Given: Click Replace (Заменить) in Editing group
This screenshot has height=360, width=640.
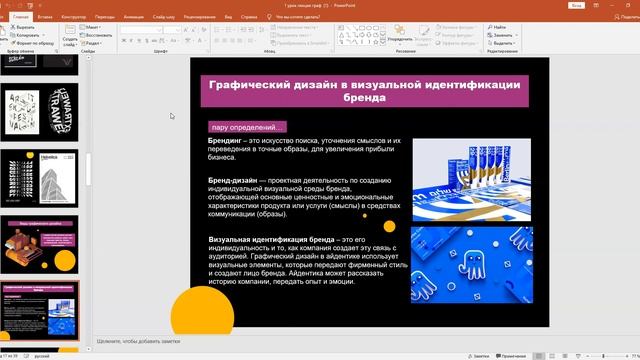Looking at the screenshot, I should 502,35.
